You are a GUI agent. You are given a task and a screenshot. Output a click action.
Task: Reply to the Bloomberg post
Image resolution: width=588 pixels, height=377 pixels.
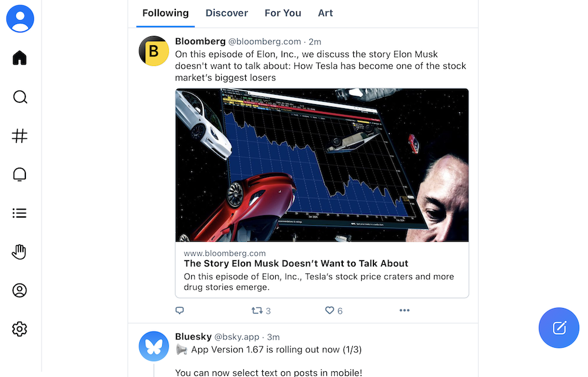coord(180,311)
